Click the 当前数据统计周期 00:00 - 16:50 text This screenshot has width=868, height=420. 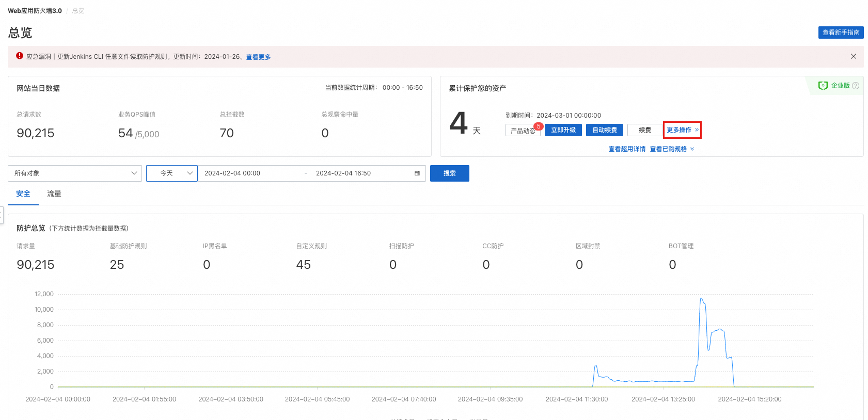pos(374,88)
